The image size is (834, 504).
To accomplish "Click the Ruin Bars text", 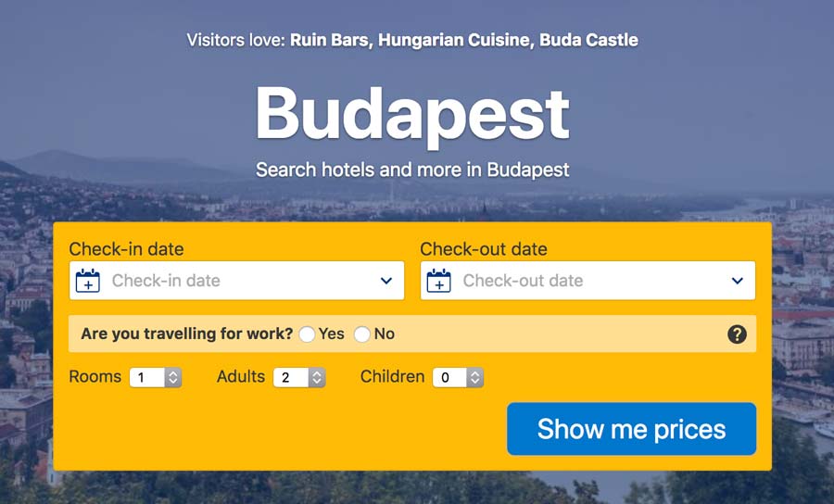I will (x=329, y=41).
